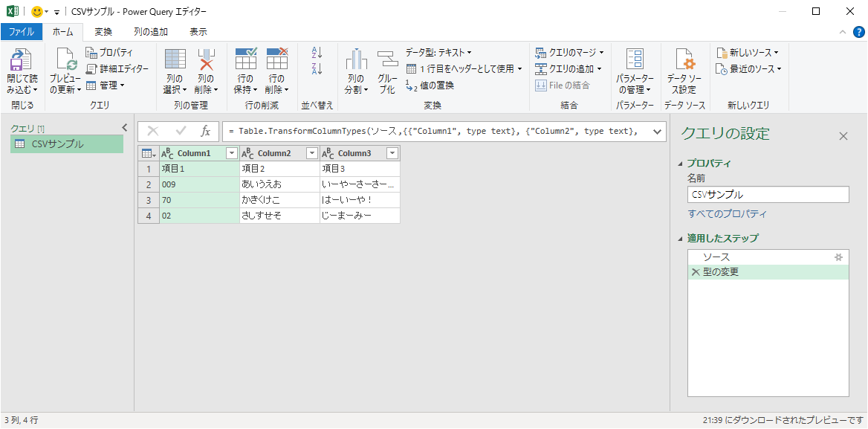Click the グループ化 group by icon
Screen dimensions: 868x429
click(x=387, y=59)
